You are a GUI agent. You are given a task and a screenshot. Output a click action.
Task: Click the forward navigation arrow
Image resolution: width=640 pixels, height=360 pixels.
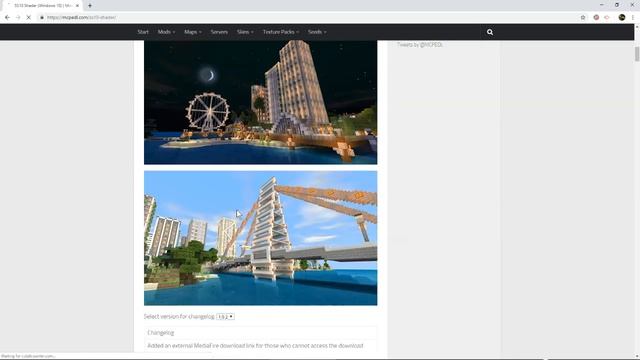pyautogui.click(x=18, y=17)
